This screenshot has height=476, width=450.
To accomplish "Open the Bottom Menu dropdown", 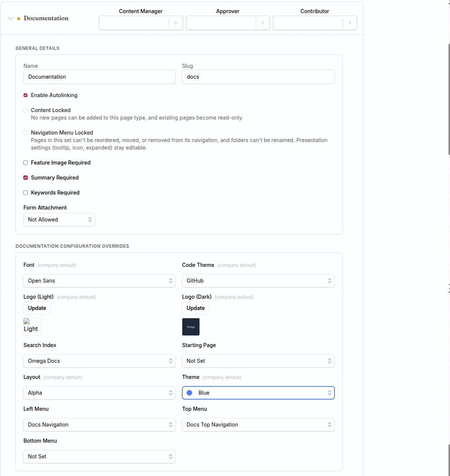I will (x=99, y=457).
